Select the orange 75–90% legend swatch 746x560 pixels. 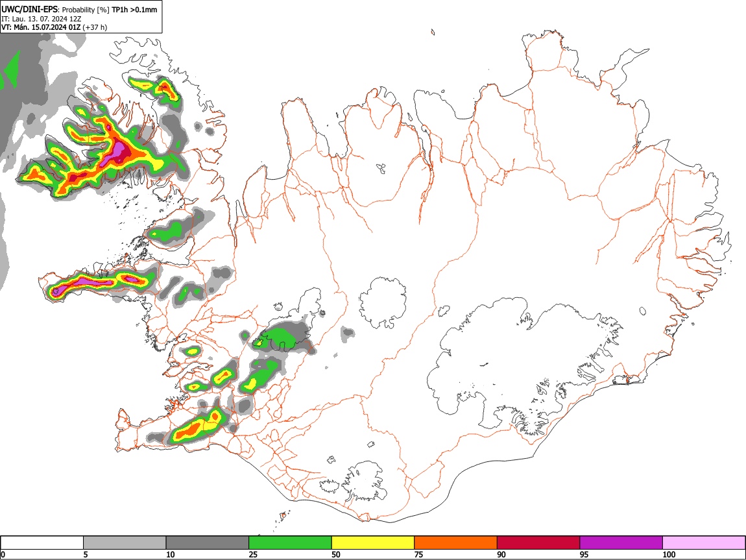[456, 543]
